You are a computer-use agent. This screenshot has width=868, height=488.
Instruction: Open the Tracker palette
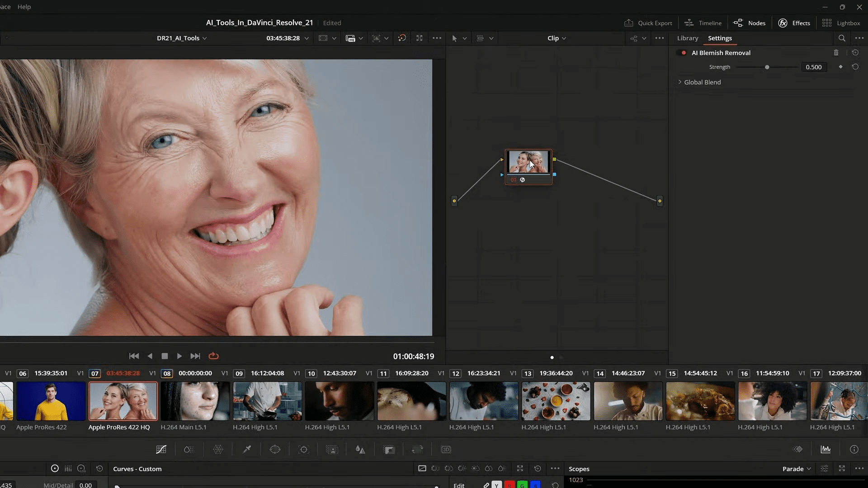click(304, 449)
